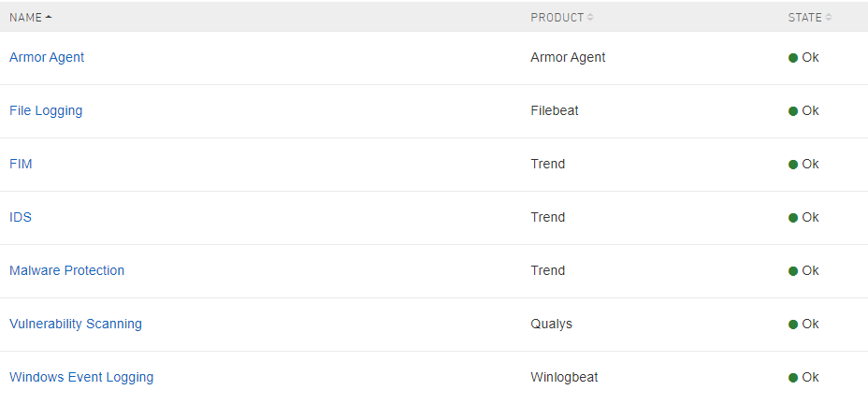Sort by the State column arrows
Image resolution: width=868 pixels, height=419 pixels.
point(829,18)
